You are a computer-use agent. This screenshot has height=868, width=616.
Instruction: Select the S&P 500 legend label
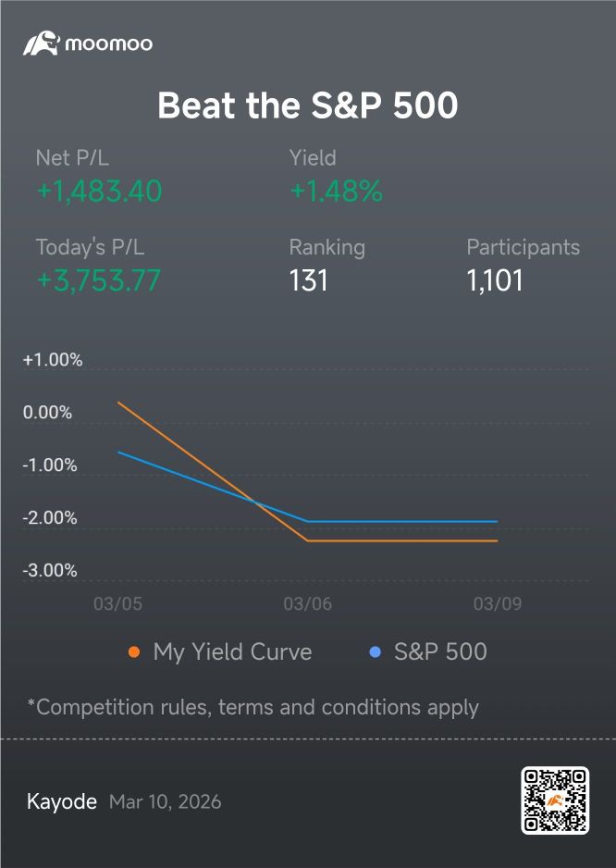coord(440,651)
